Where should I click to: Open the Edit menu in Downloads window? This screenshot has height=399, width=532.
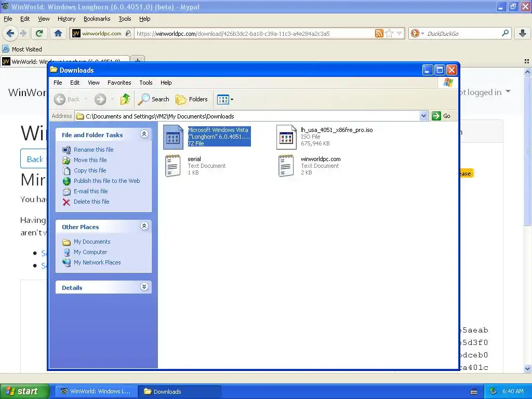tap(75, 83)
